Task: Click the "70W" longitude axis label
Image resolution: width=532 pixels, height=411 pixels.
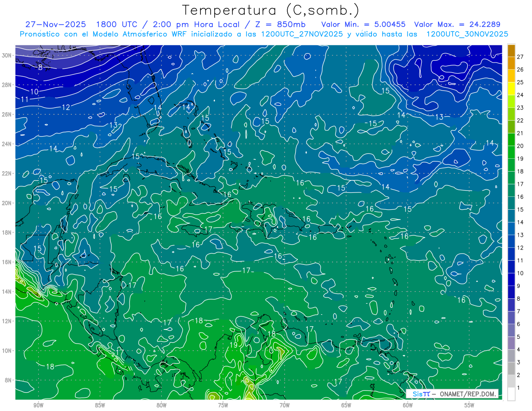Action: 285,406
